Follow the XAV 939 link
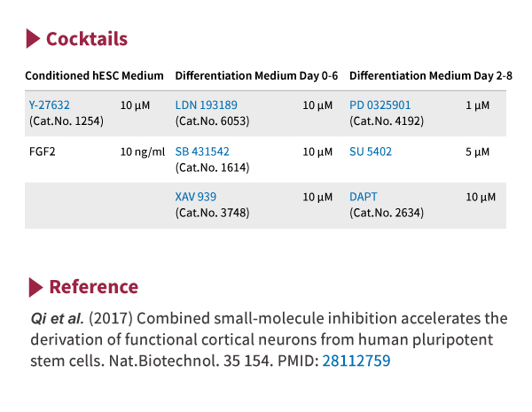The width and height of the screenshot is (532, 412). (x=195, y=197)
